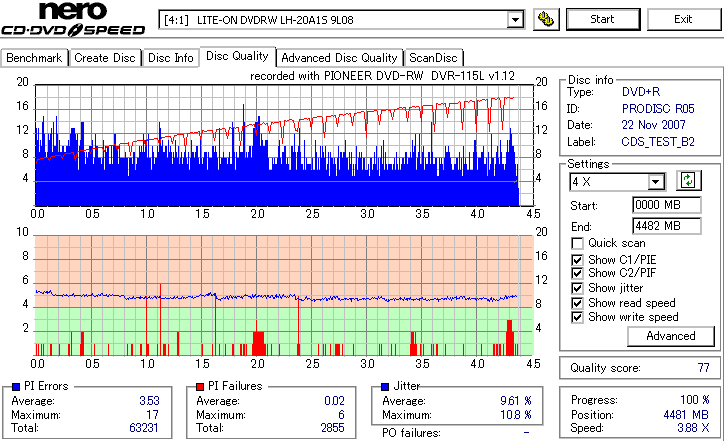
Task: Click the PO failures label
Action: coord(411,433)
